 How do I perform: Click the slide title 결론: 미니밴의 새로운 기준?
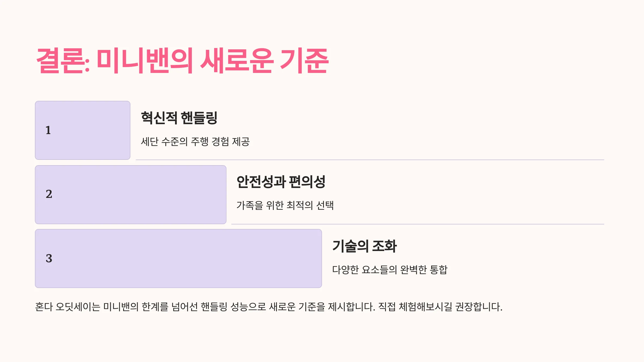pyautogui.click(x=182, y=61)
